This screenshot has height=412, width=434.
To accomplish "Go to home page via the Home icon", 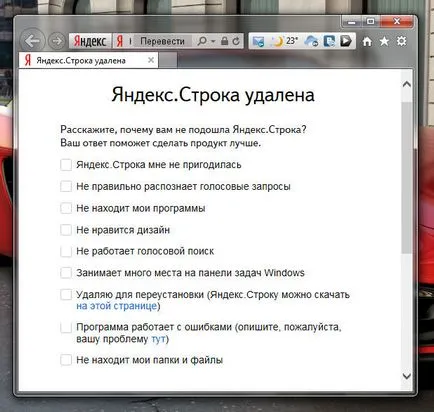I will [x=367, y=41].
